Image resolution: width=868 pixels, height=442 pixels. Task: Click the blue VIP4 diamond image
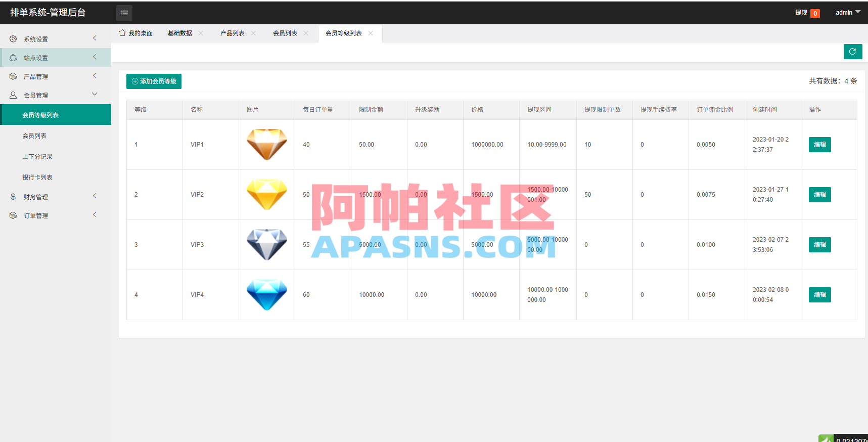[x=267, y=295]
